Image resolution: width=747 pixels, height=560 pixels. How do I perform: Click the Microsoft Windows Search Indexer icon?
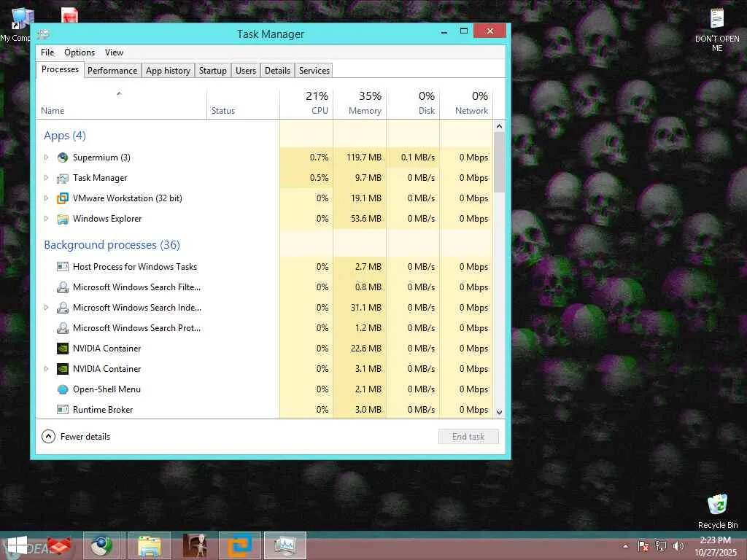[63, 308]
